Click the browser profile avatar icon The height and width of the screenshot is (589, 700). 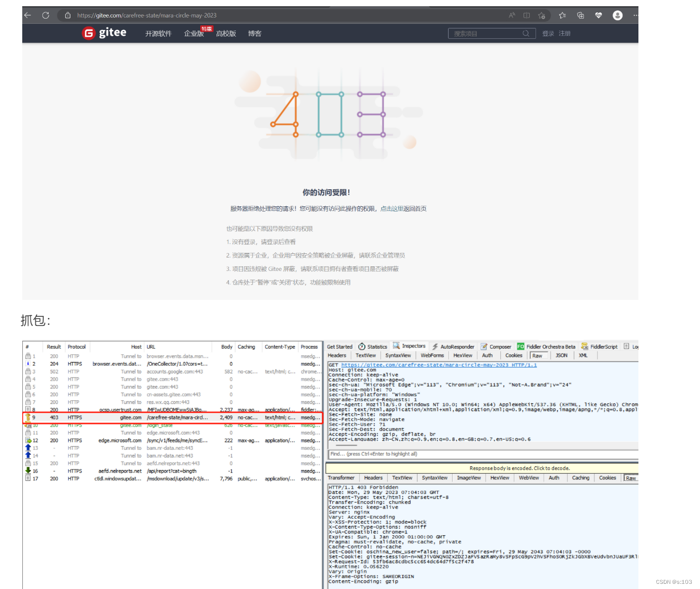click(618, 16)
